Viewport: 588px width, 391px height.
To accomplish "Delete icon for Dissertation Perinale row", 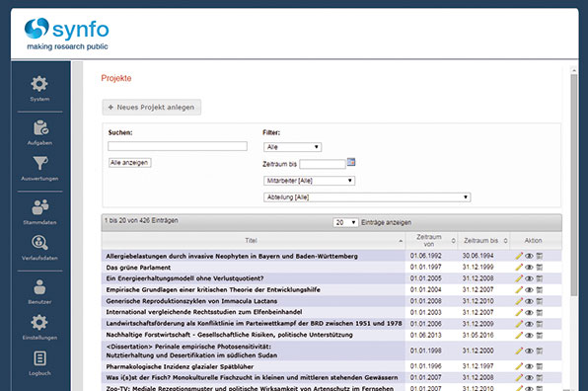I will [x=540, y=351].
